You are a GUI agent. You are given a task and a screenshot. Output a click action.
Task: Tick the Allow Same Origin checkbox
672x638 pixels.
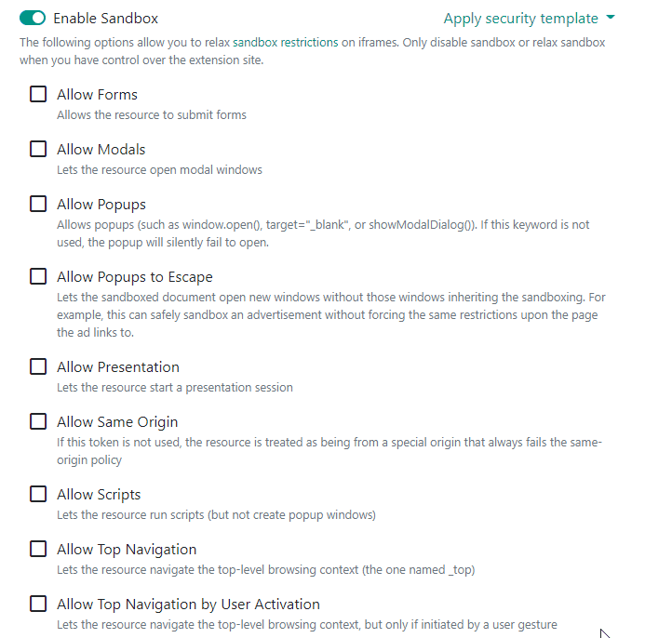tap(38, 422)
